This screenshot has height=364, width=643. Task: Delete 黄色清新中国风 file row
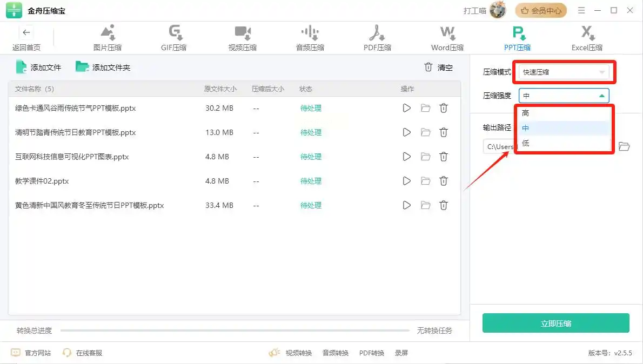444,205
